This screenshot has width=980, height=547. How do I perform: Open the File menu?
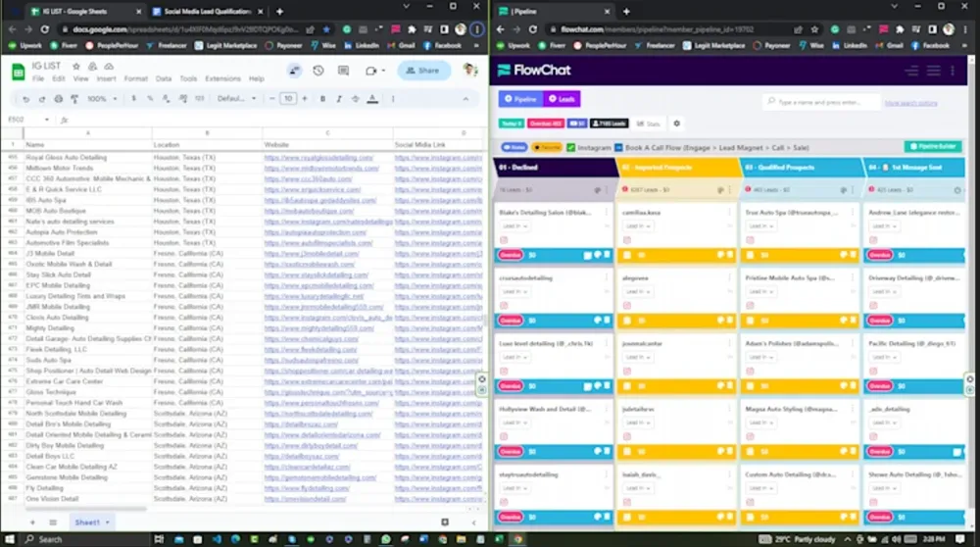click(x=38, y=78)
